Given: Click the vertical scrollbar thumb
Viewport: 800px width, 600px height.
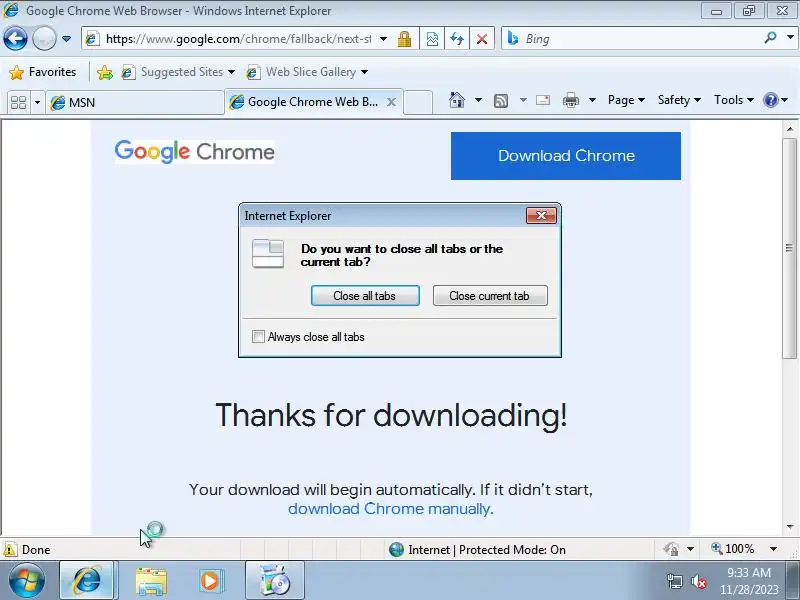Looking at the screenshot, I should tap(790, 248).
